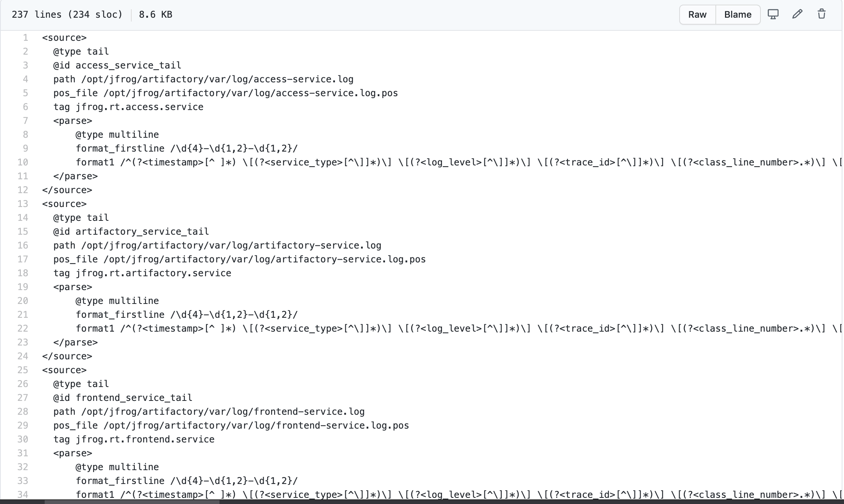844x504 pixels.
Task: Select line number 1
Action: click(25, 38)
